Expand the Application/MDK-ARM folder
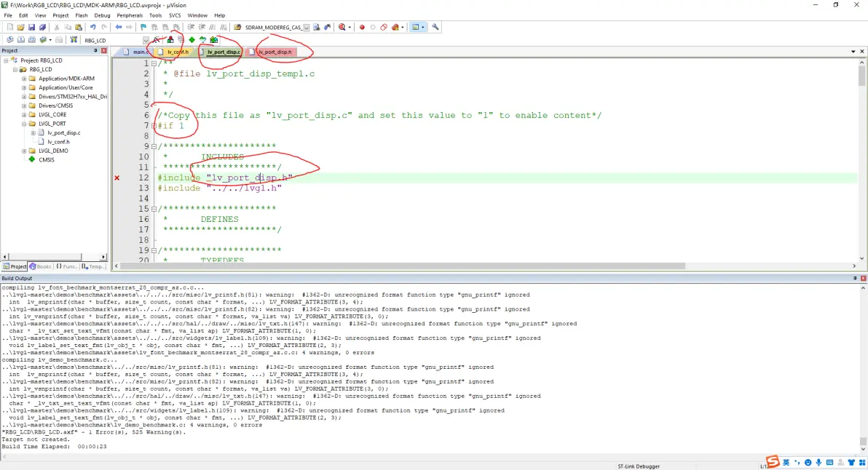Screen dimensions: 868x470 tap(24, 79)
